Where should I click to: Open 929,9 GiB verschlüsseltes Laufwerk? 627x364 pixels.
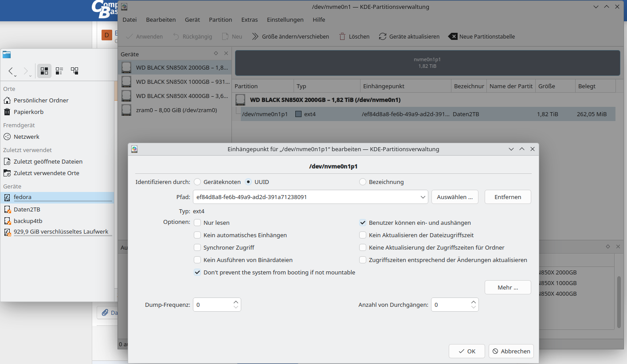click(x=57, y=232)
